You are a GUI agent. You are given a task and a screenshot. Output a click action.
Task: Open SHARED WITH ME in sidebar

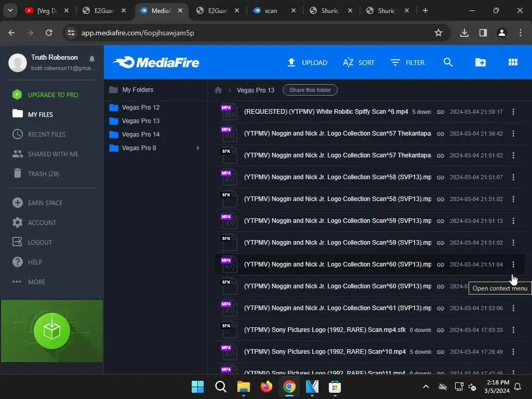pyautogui.click(x=45, y=154)
